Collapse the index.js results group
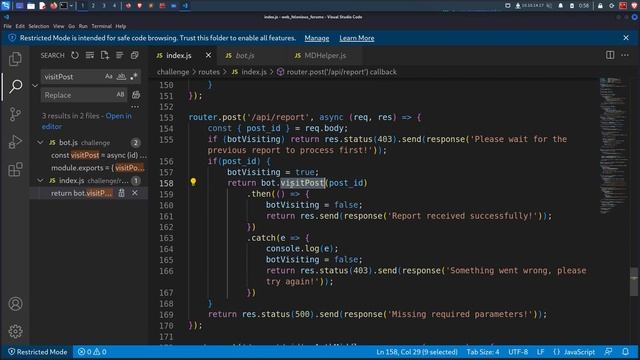Image resolution: width=640 pixels, height=360 pixels. pyautogui.click(x=40, y=180)
